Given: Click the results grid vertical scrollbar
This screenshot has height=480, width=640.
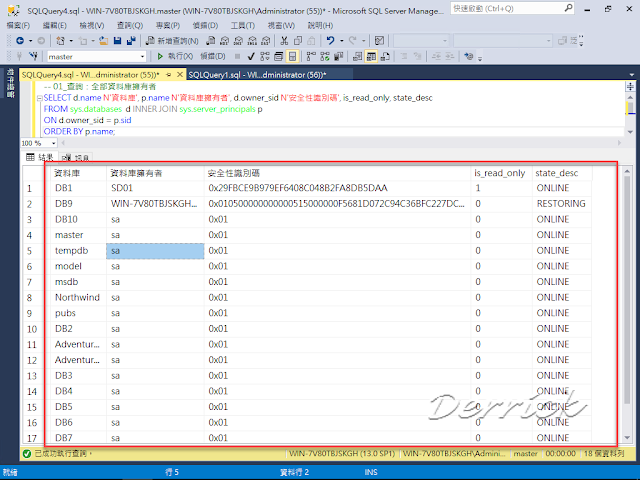Looking at the screenshot, I should 627,303.
